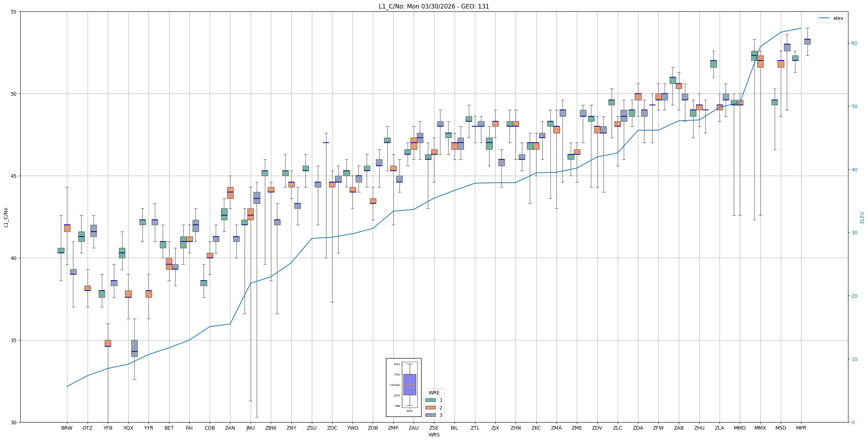Click the blue-gray WRE 3 legend swatch
This screenshot has width=868, height=441.
(x=430, y=415)
